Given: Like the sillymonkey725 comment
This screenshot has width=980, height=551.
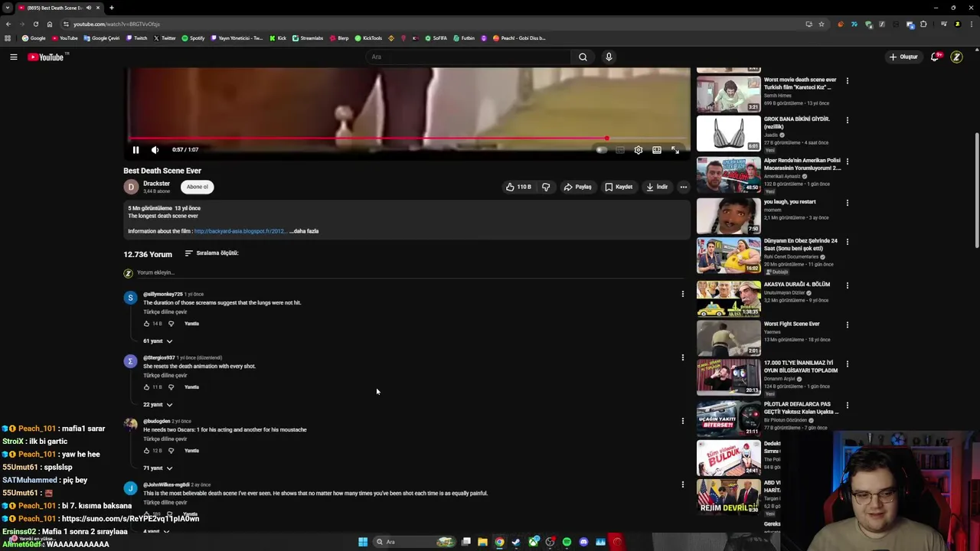Looking at the screenshot, I should (146, 324).
